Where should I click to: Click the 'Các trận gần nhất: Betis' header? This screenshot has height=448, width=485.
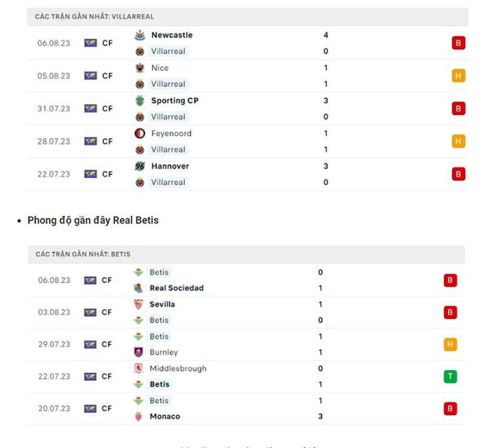(83, 254)
